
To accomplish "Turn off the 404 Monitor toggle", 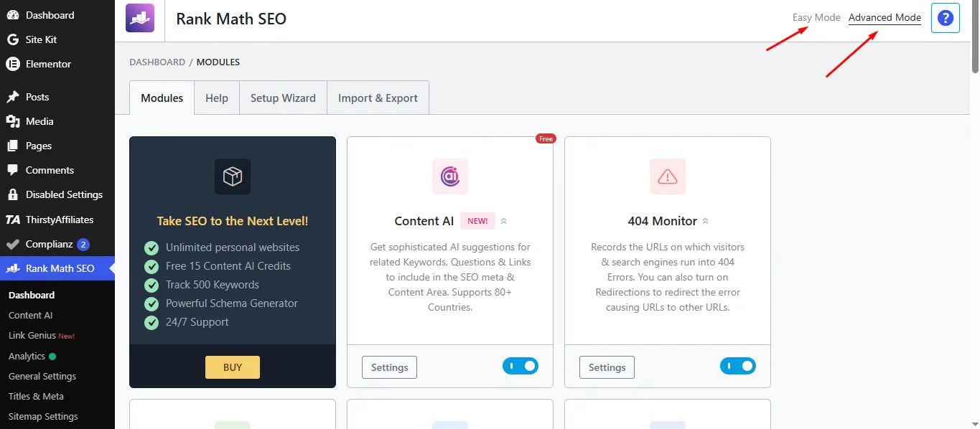I will (738, 367).
